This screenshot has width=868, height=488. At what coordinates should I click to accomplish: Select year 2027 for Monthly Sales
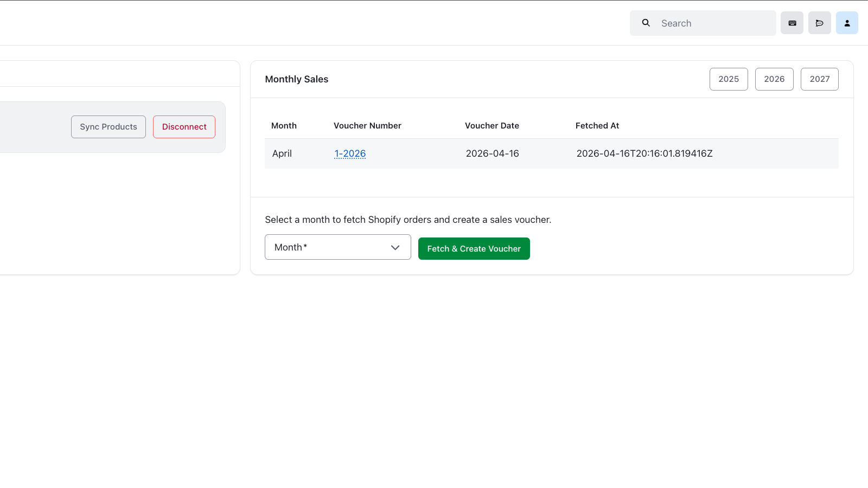point(820,79)
